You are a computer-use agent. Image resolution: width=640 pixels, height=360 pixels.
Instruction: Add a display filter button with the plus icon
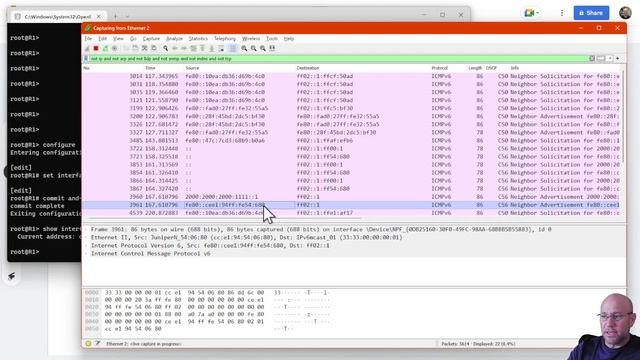tap(618, 59)
